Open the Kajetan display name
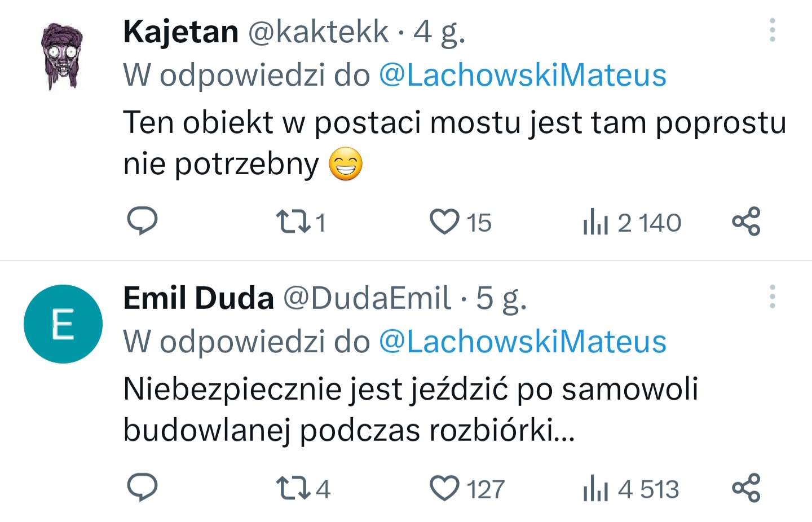Viewport: 812px width, 522px height. coord(181,32)
